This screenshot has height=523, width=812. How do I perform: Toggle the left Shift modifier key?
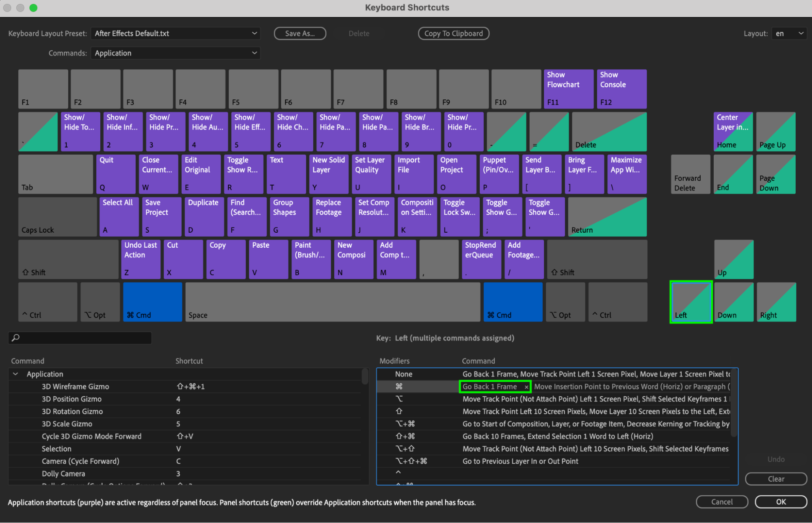point(68,259)
